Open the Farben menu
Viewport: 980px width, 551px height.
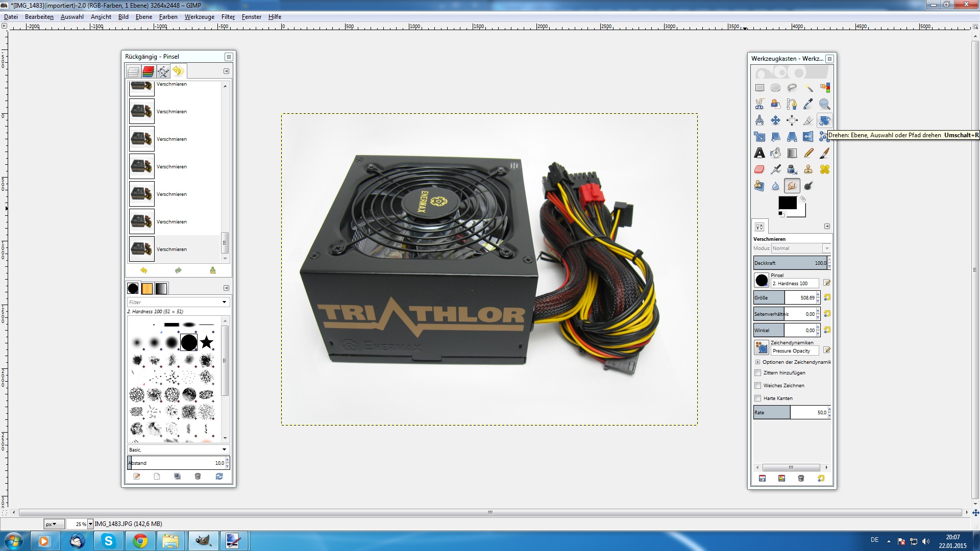[168, 17]
